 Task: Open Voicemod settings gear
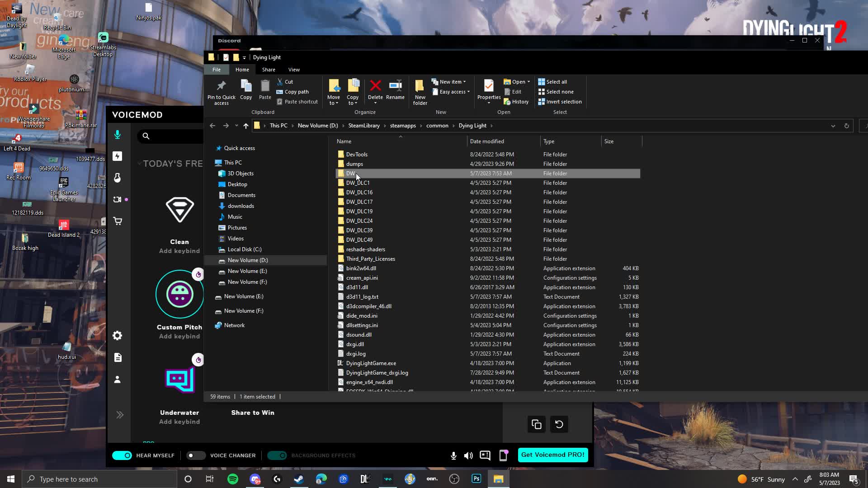tap(118, 335)
